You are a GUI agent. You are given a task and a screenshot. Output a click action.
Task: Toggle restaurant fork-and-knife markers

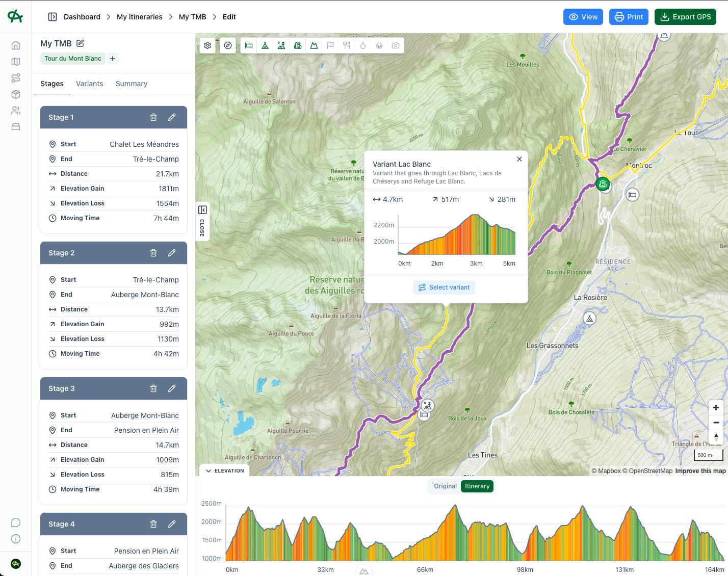click(x=347, y=45)
